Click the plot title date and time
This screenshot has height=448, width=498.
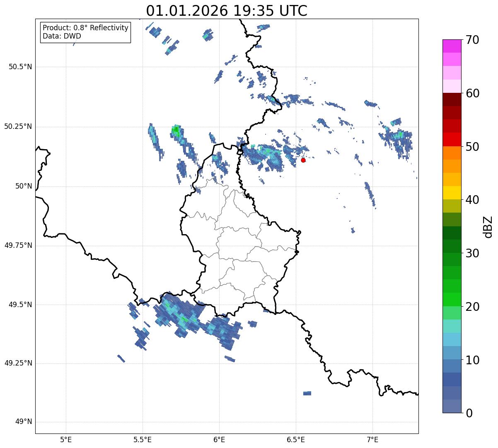tap(227, 11)
